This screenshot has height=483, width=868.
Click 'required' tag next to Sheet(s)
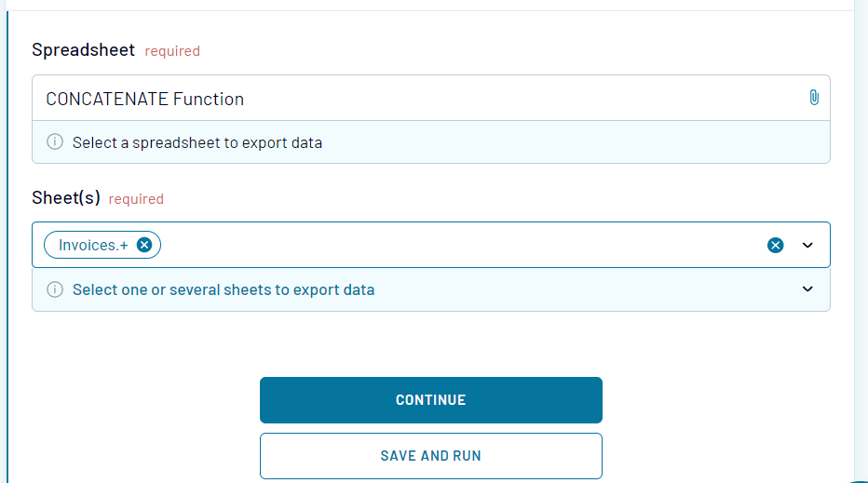(136, 198)
